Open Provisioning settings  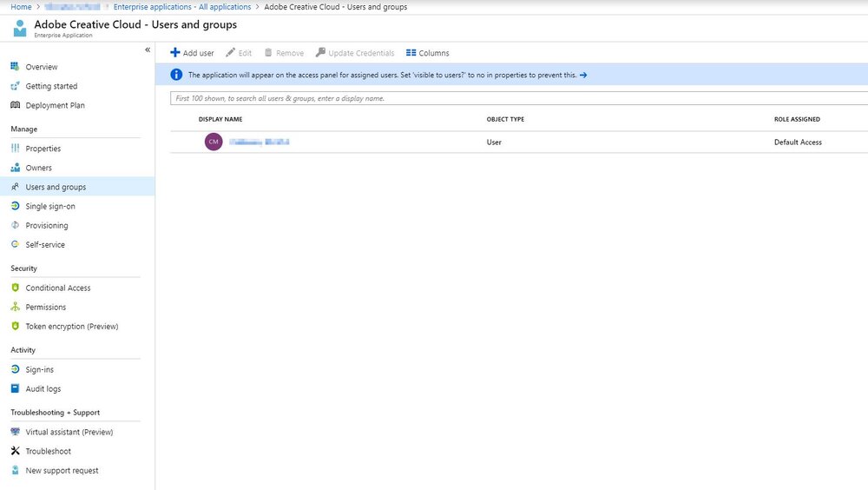[47, 226]
